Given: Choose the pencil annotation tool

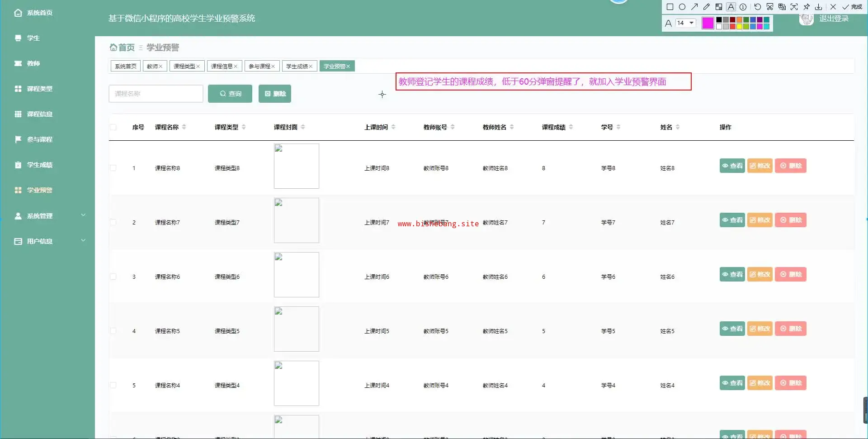Looking at the screenshot, I should point(707,7).
